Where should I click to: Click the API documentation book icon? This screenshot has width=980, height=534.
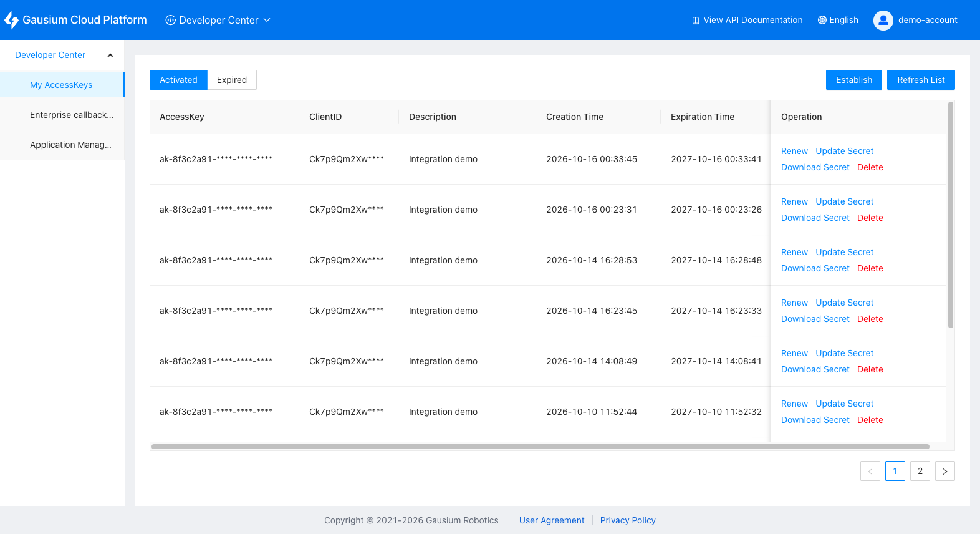[696, 21]
